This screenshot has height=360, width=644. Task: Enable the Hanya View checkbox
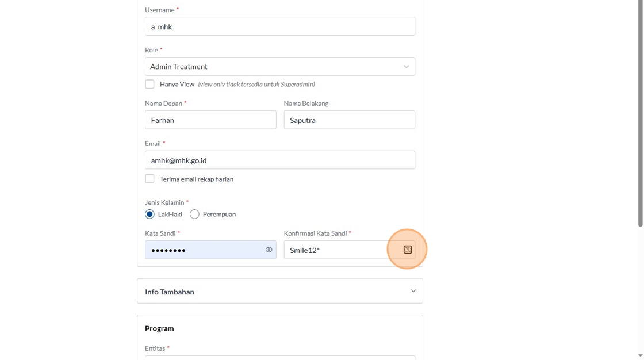[x=149, y=84]
